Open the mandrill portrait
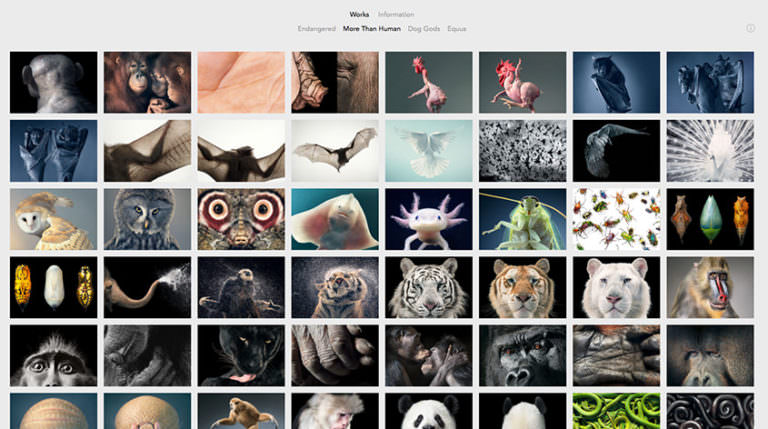Viewport: 768px width, 429px height. 710,287
